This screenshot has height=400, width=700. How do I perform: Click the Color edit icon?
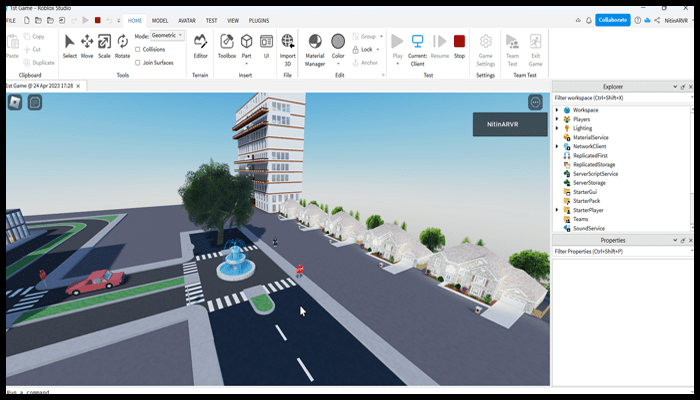pyautogui.click(x=338, y=42)
